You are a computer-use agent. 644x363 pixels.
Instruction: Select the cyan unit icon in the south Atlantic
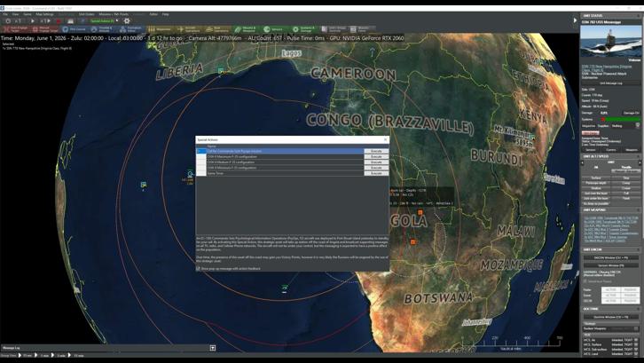(284, 288)
